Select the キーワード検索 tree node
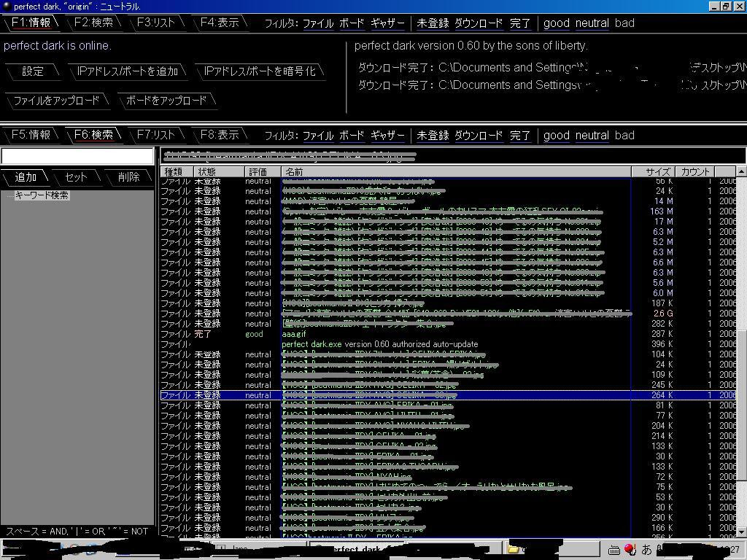747x560 pixels. click(42, 195)
